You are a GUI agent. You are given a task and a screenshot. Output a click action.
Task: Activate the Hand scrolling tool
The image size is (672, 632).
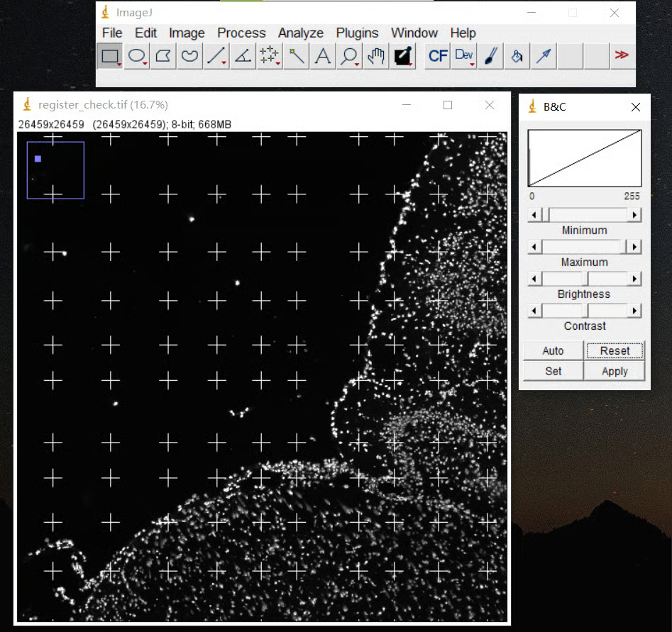375,56
